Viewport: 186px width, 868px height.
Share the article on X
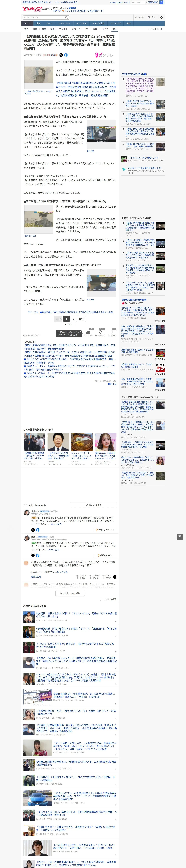point(61,55)
